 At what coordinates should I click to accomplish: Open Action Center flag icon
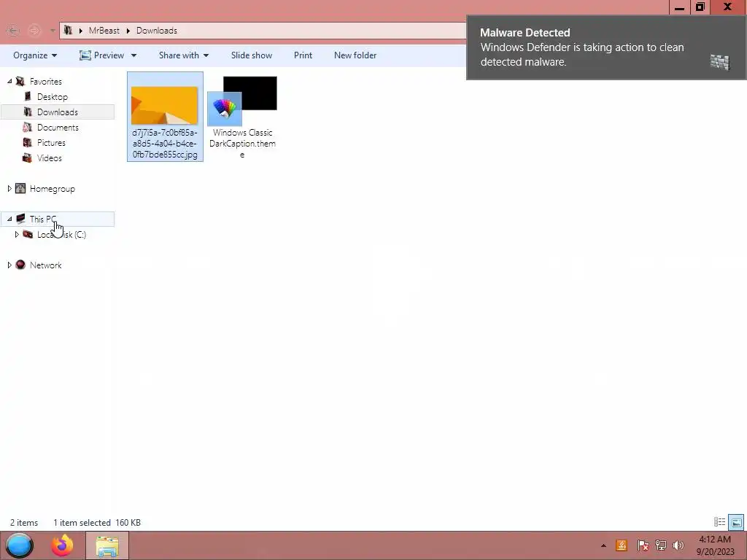coord(643,545)
